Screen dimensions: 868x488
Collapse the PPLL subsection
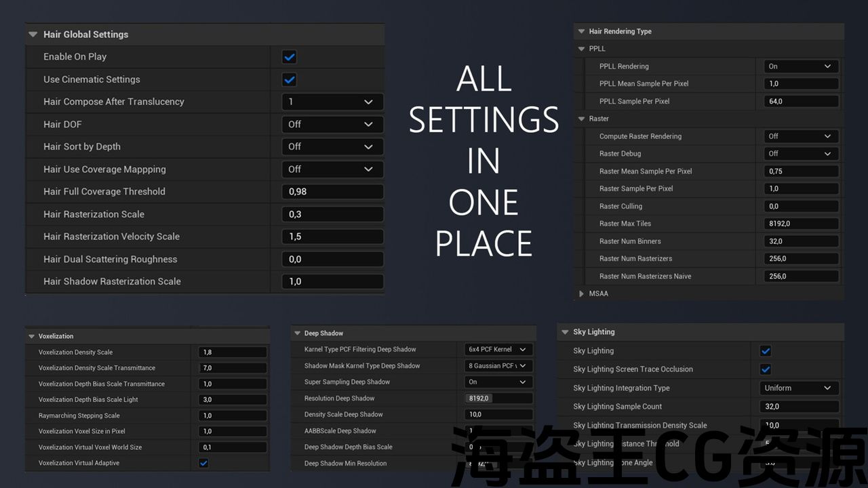pos(581,49)
